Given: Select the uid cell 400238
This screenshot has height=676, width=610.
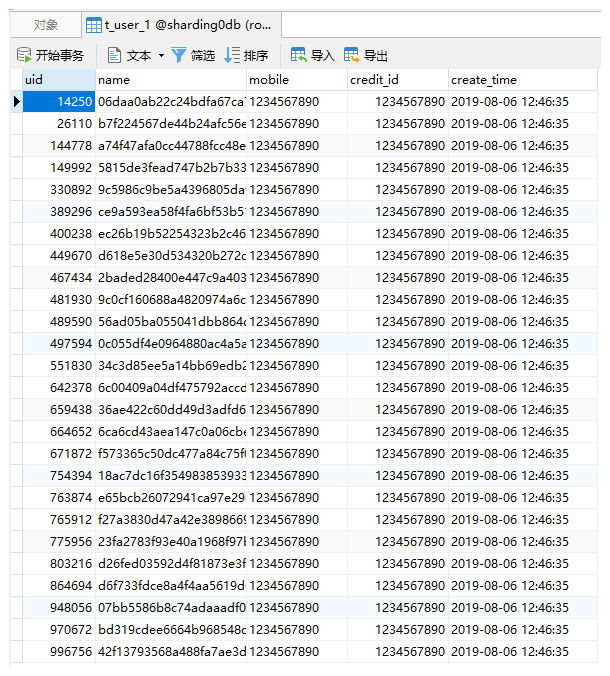Looking at the screenshot, I should (x=59, y=234).
